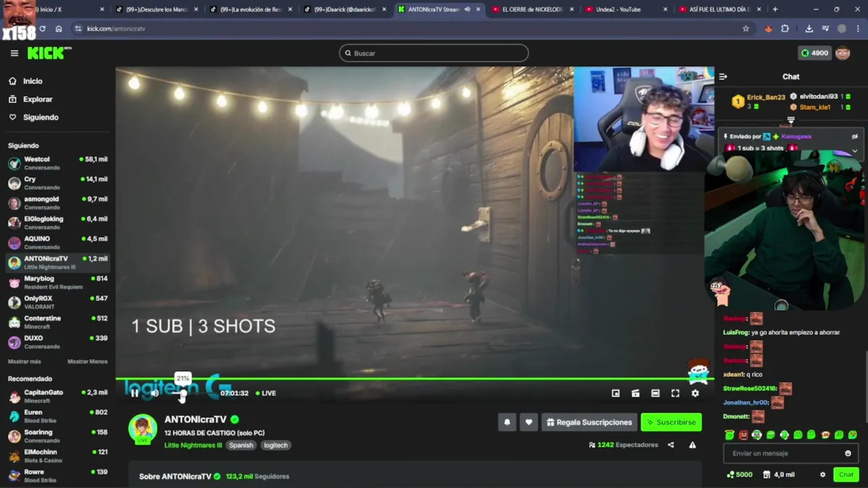Open the Kick hamburger menu
868x488 pixels.
[14, 53]
